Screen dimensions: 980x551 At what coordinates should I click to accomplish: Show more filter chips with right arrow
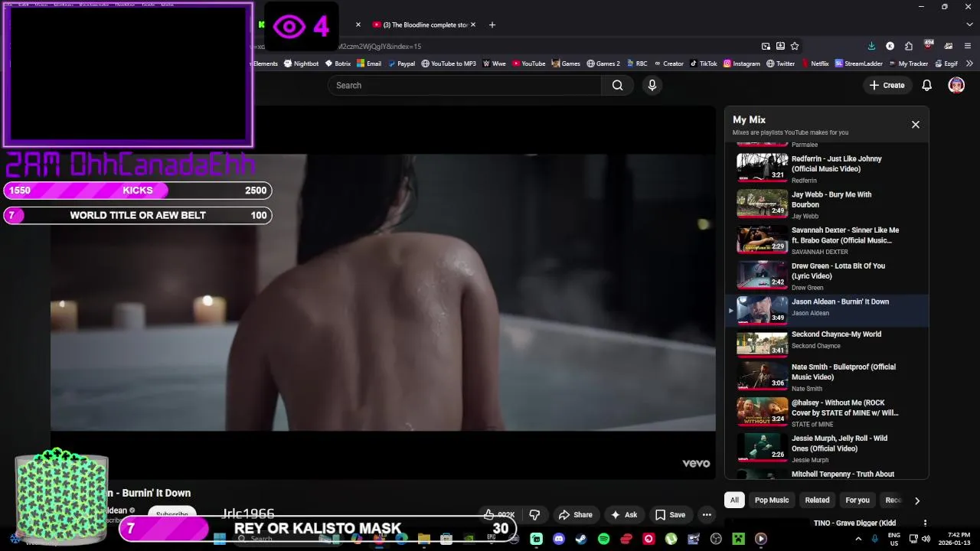pyautogui.click(x=916, y=500)
